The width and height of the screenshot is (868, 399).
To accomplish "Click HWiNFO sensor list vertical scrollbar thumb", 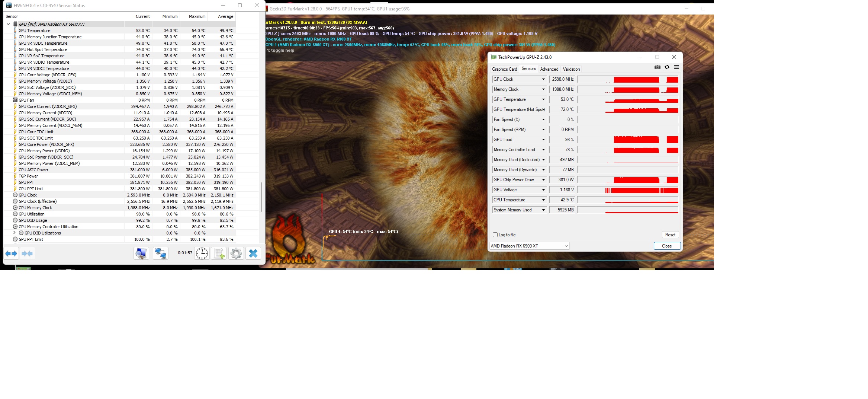I will point(262,197).
